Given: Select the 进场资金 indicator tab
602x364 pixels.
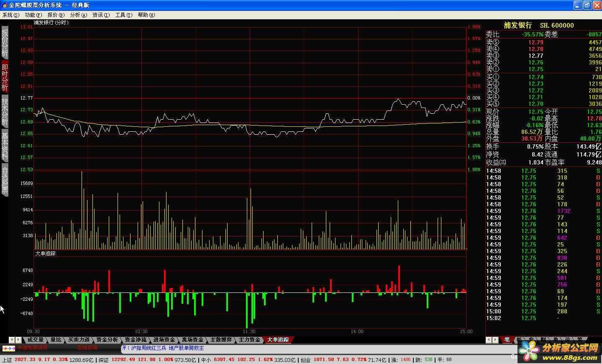Looking at the screenshot, I should (164, 340).
